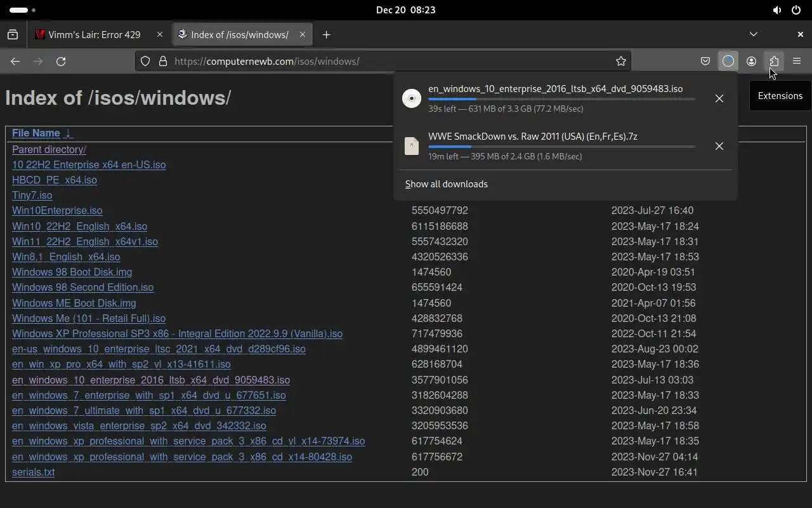The width and height of the screenshot is (812, 508).
Task: Download Windows XP Professional SP3 Integral Edition iso
Action: (x=177, y=334)
